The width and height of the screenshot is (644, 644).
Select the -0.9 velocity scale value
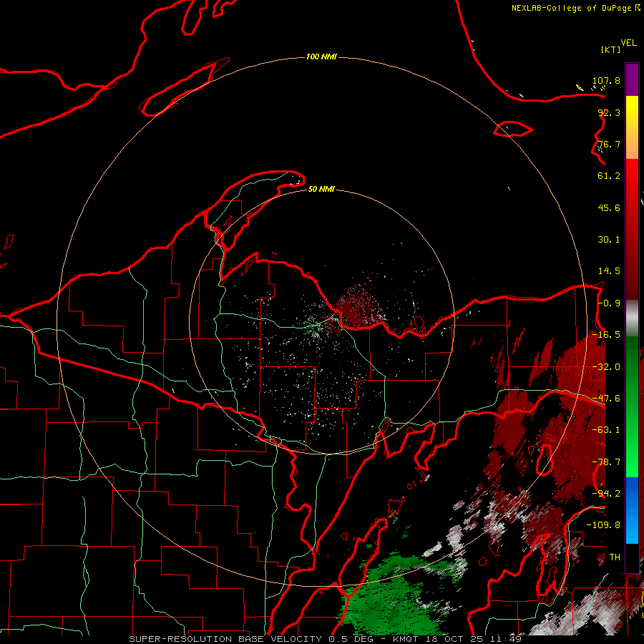[609, 303]
